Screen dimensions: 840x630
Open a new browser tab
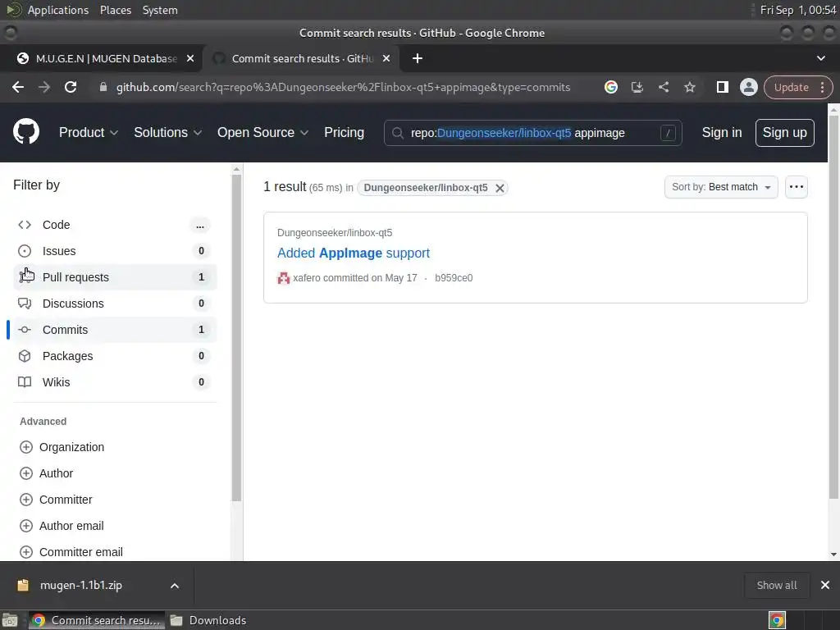pyautogui.click(x=418, y=58)
